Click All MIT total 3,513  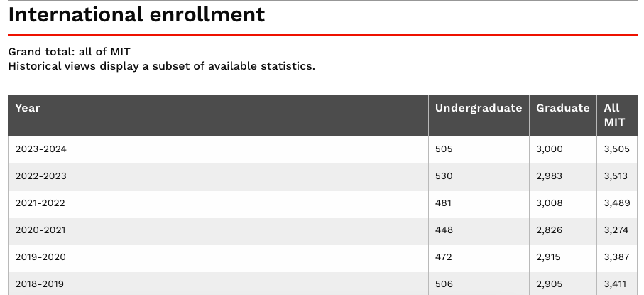click(616, 176)
